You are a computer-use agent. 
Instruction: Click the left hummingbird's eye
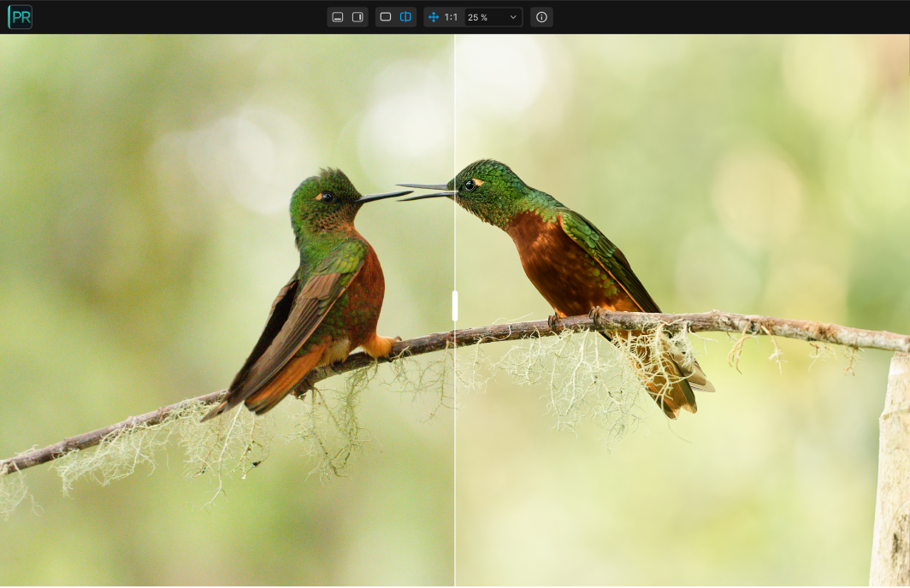point(327,197)
